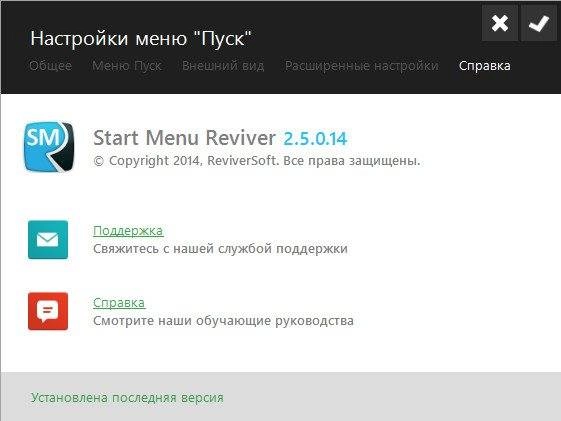Select the Справка tab
The image size is (561, 421).
485,65
